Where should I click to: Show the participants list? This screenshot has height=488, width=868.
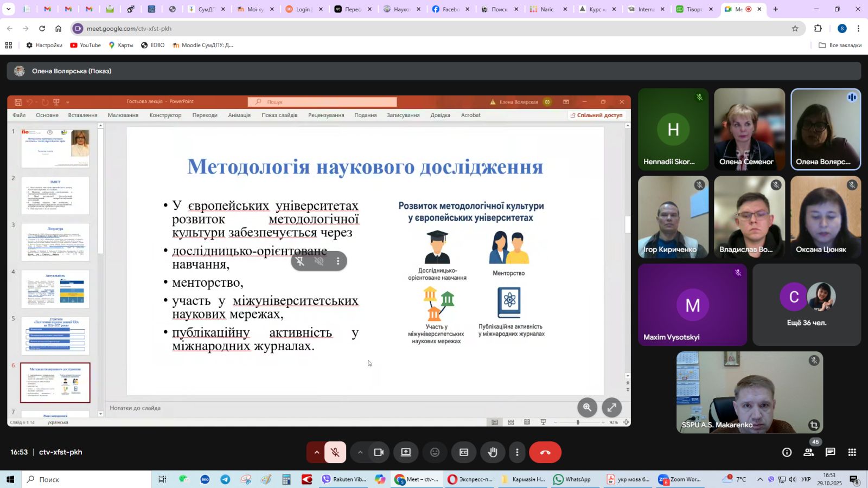point(808,452)
